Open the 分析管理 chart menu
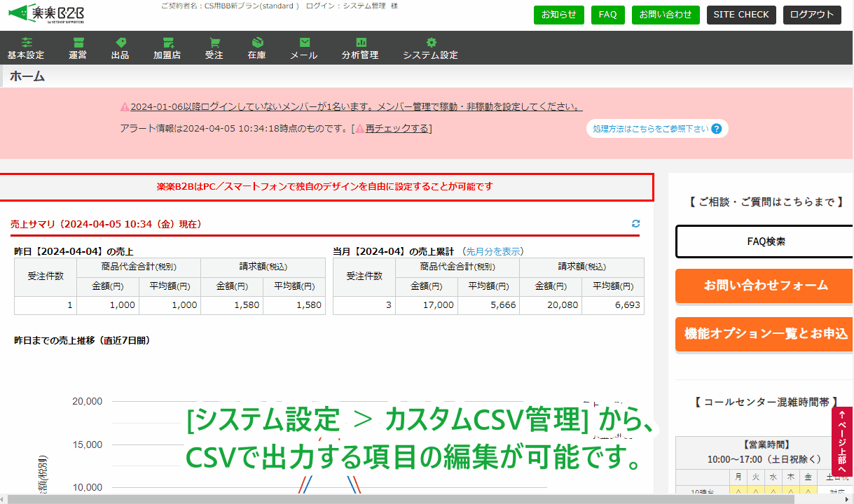 point(360,43)
